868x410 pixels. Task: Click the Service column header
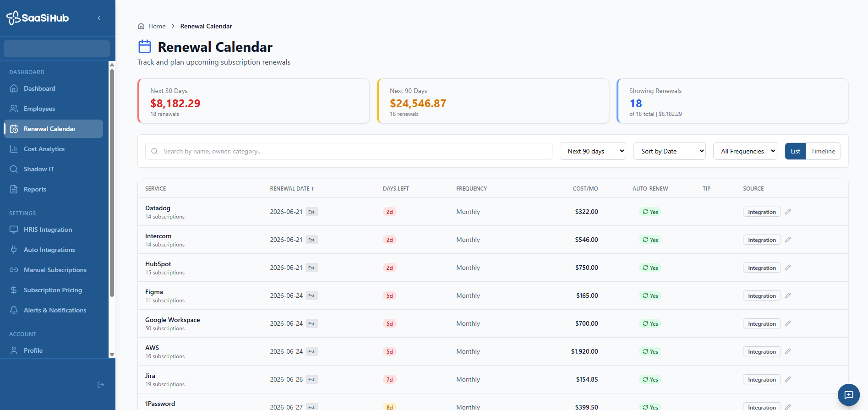coord(156,189)
